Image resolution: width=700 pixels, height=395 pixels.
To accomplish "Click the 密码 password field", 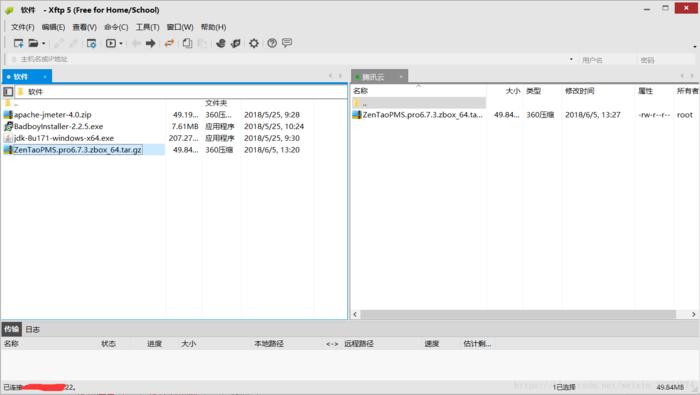I will (665, 59).
